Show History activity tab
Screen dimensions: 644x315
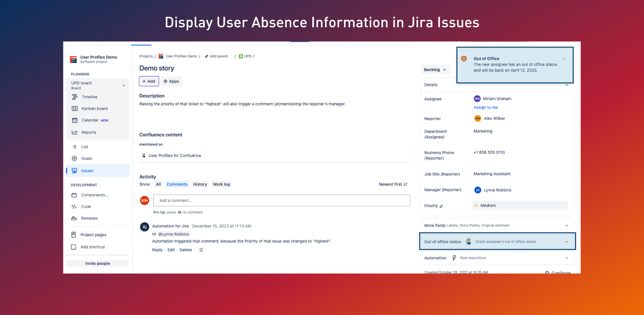point(200,184)
